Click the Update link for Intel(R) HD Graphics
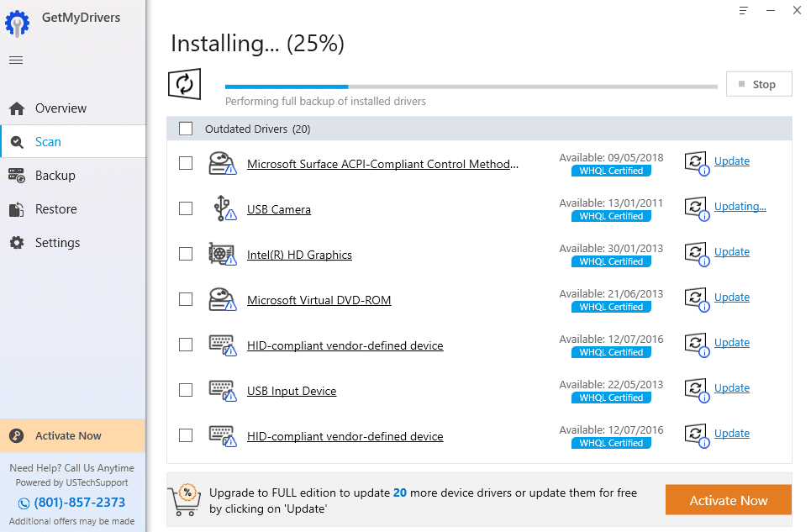Viewport: 811px width, 532px height. click(731, 251)
